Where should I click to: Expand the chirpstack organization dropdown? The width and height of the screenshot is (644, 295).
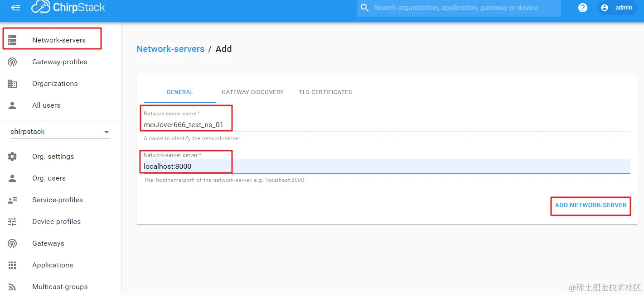[x=60, y=132]
